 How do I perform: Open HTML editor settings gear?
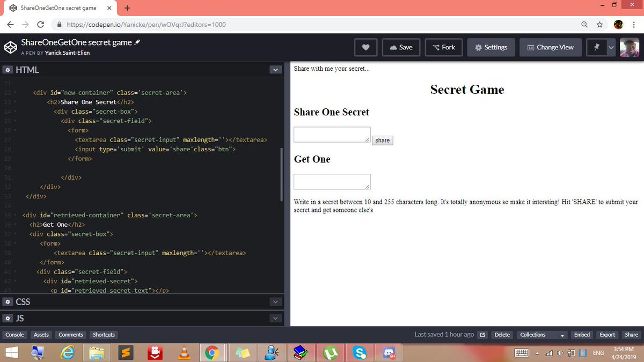[8, 70]
